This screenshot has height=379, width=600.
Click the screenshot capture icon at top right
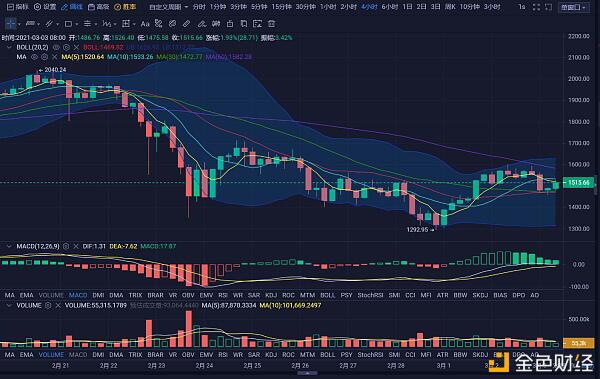pos(548,7)
